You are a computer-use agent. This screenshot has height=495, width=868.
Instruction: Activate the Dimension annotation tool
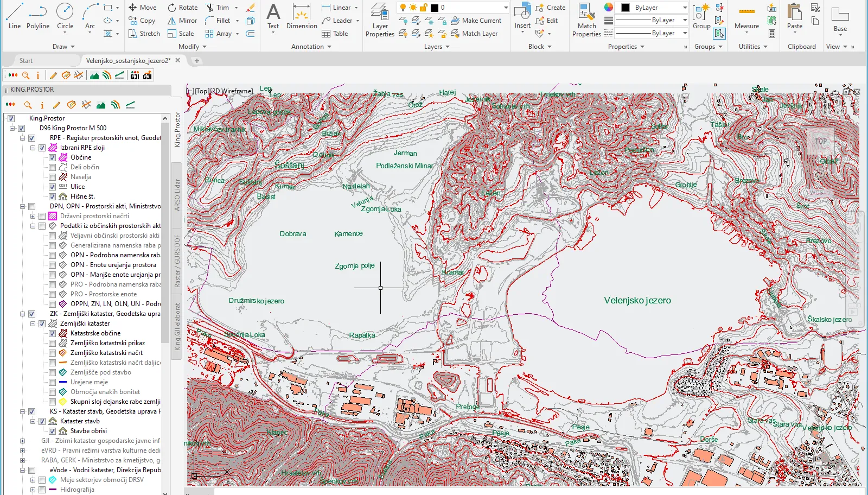click(x=302, y=16)
